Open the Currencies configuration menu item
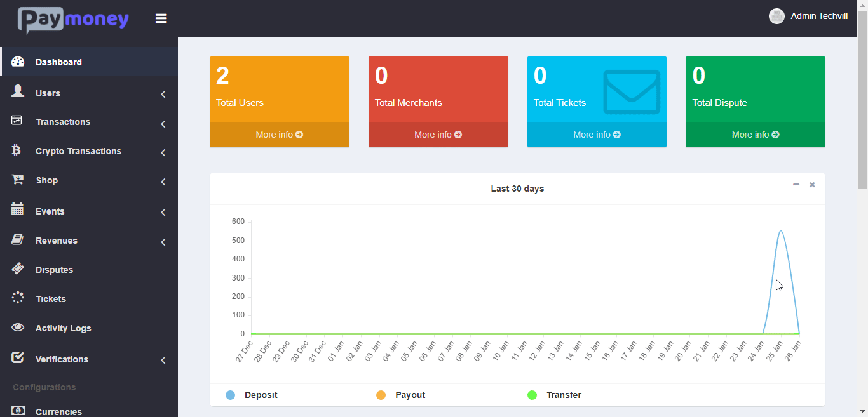This screenshot has width=868, height=417. tap(58, 411)
